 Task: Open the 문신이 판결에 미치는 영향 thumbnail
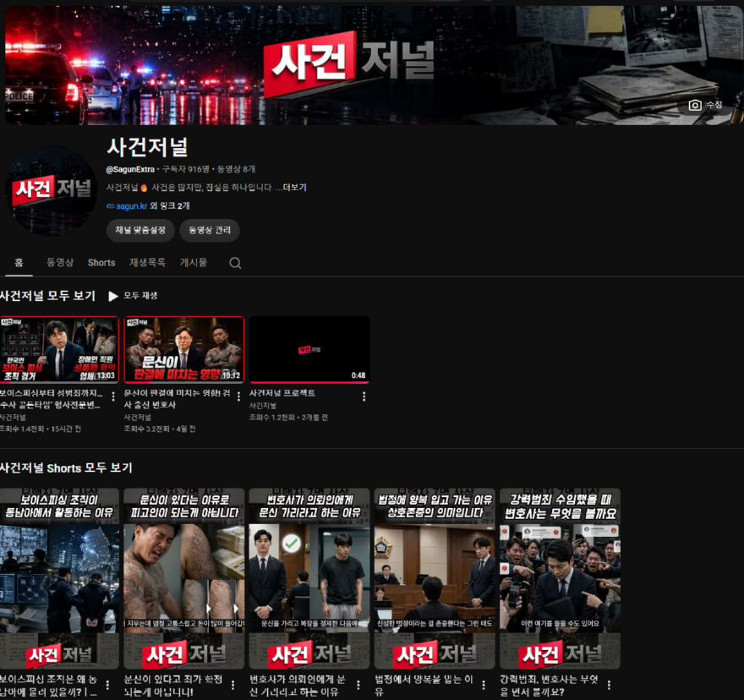tap(184, 349)
